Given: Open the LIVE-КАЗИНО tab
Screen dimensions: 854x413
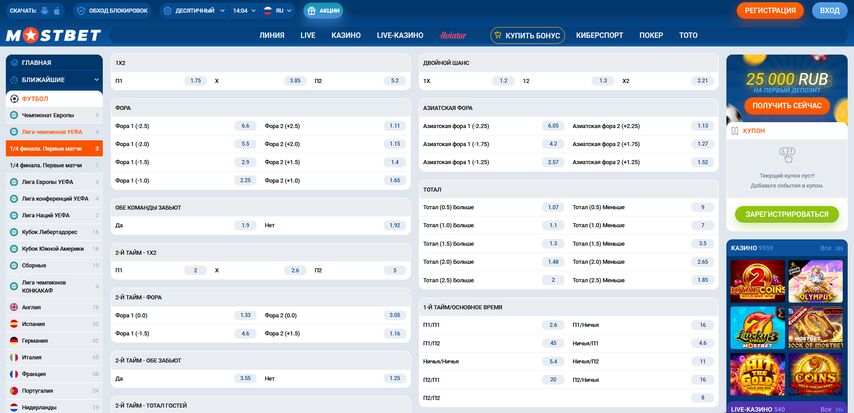Looking at the screenshot, I should 400,35.
